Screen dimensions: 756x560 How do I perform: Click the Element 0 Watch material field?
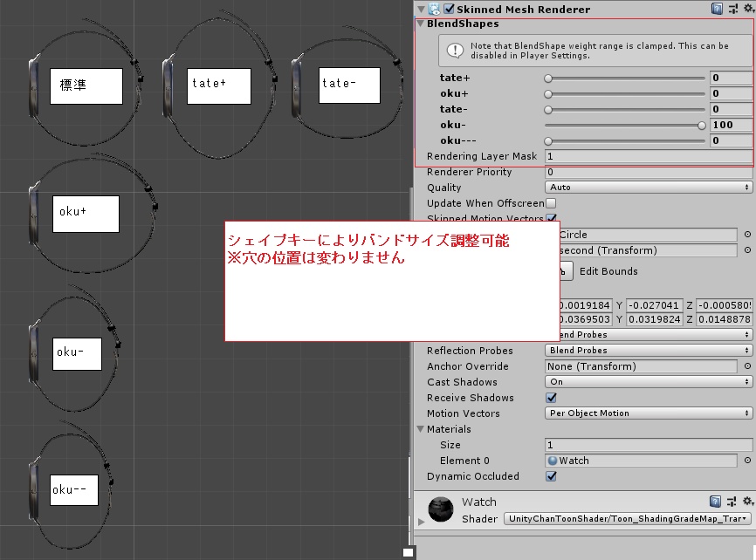641,461
